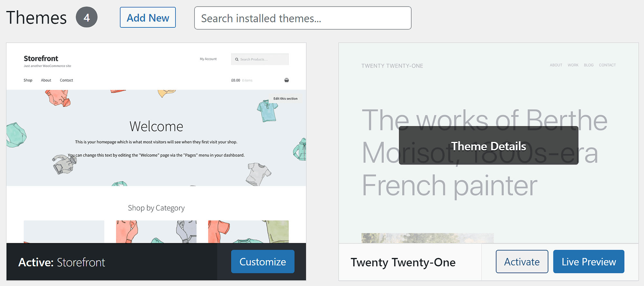Click the 'Welcome' heading in preview
Image resolution: width=644 pixels, height=286 pixels.
pyautogui.click(x=156, y=126)
